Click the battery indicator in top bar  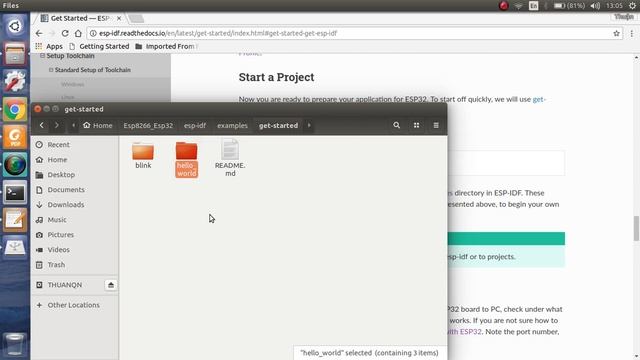569,6
